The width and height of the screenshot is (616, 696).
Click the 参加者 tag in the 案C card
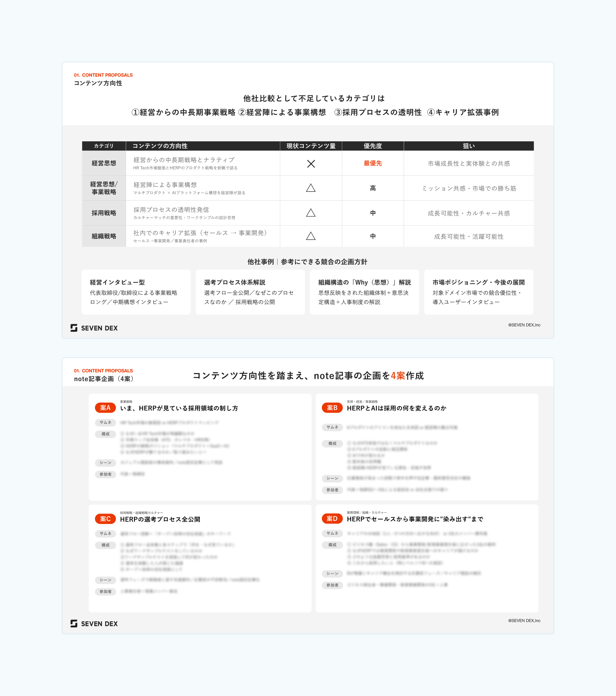coord(105,592)
